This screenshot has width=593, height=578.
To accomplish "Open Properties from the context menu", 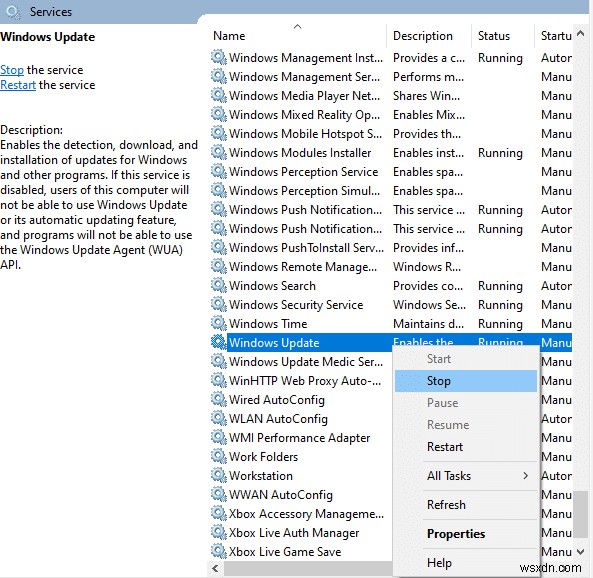I will (466, 534).
